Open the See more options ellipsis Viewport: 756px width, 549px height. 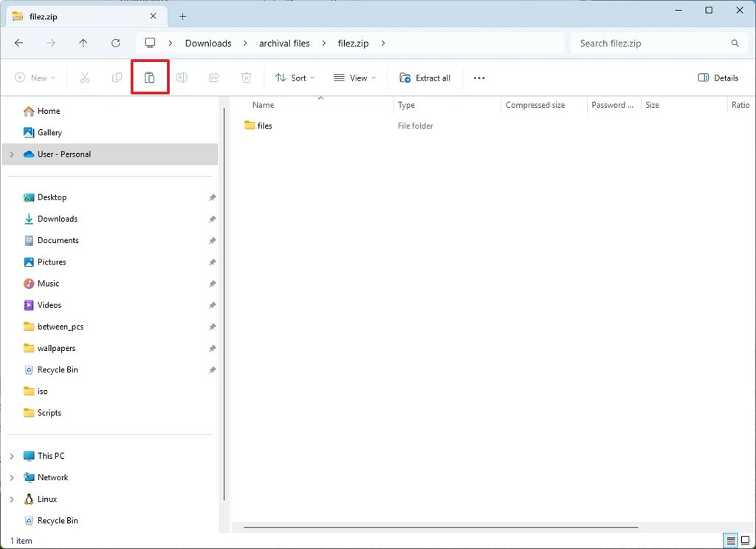478,78
